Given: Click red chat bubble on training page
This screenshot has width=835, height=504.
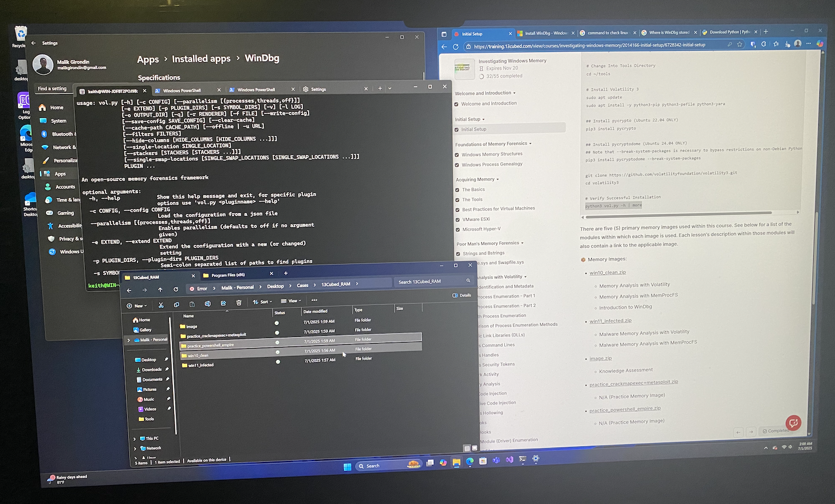Looking at the screenshot, I should coord(793,422).
